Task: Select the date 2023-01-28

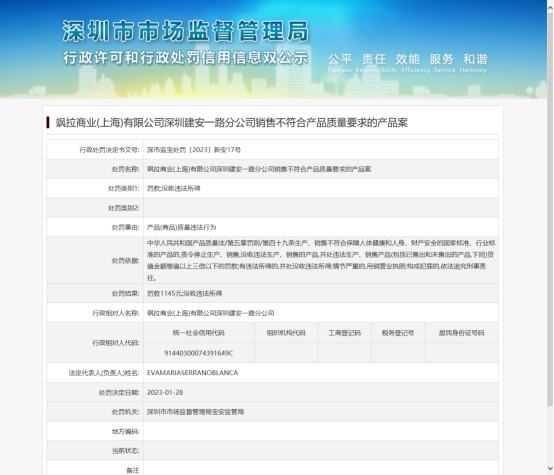Action: pos(165,392)
